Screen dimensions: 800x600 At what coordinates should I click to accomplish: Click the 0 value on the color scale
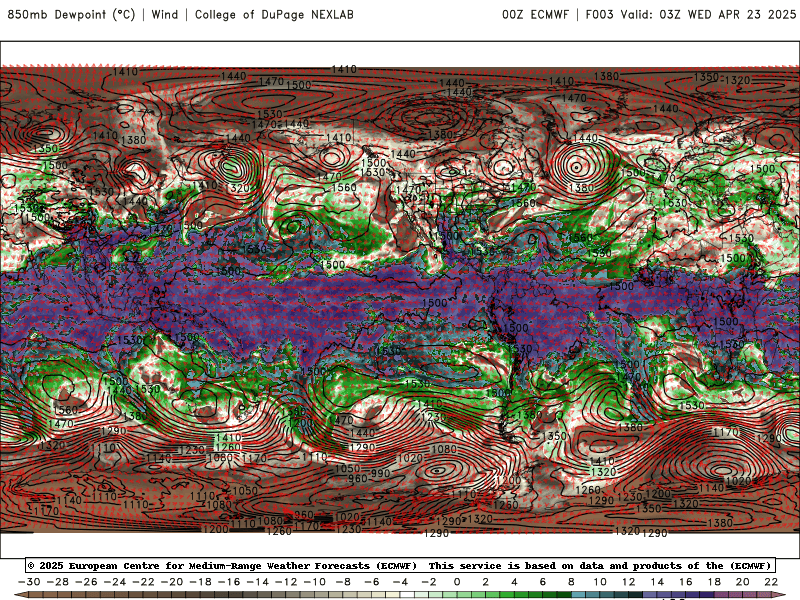click(457, 582)
